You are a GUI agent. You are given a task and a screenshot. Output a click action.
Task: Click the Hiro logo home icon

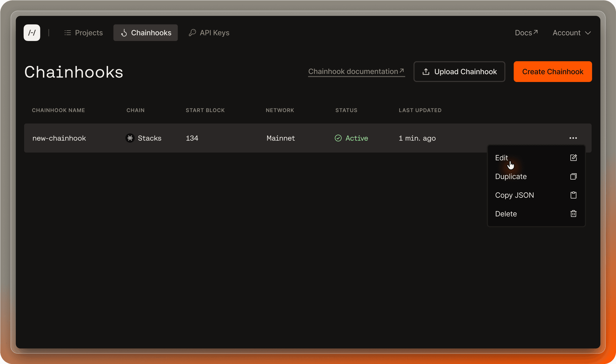(32, 33)
